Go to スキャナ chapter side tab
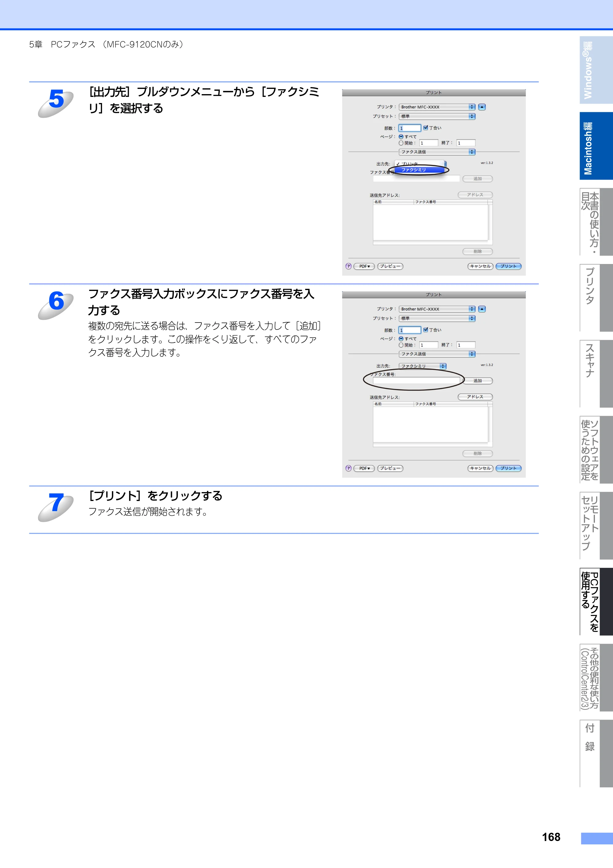The width and height of the screenshot is (613, 868). point(596,374)
